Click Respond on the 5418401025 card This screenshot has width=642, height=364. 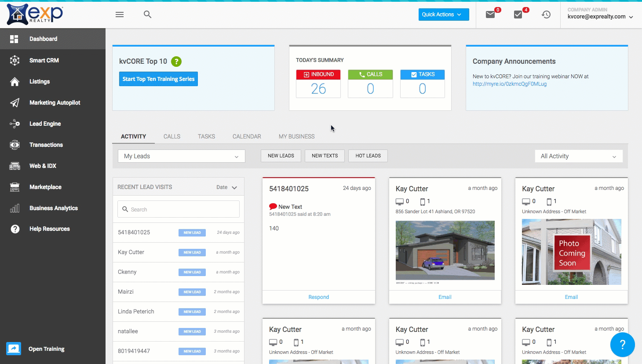click(x=319, y=297)
